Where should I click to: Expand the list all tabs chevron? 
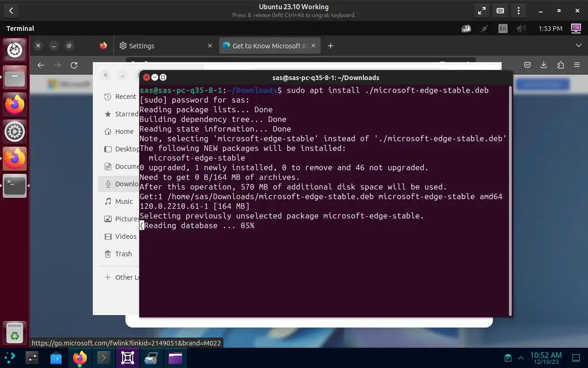579,46
